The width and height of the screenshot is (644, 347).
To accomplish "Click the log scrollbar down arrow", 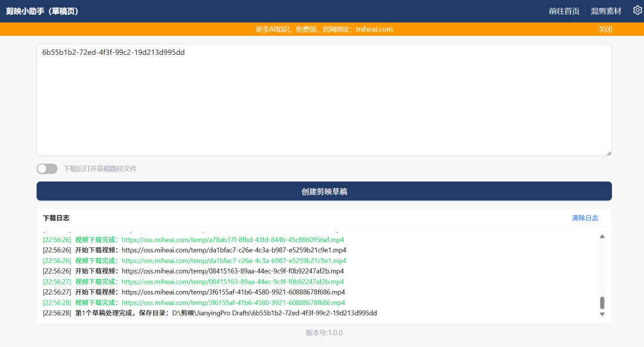I will pyautogui.click(x=602, y=314).
